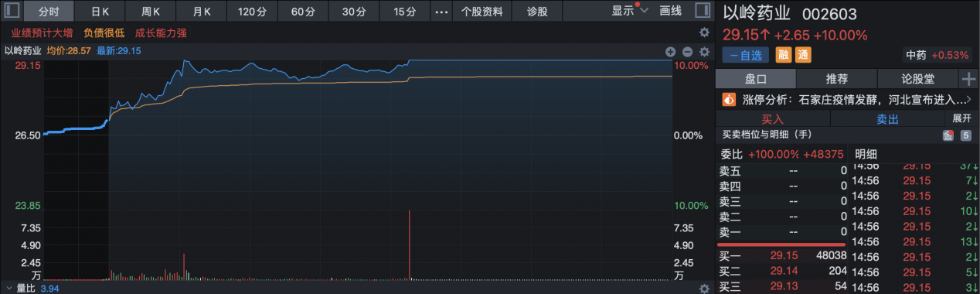Remove stock via 自选 watchlist button
The width and height of the screenshot is (980, 294).
[746, 55]
